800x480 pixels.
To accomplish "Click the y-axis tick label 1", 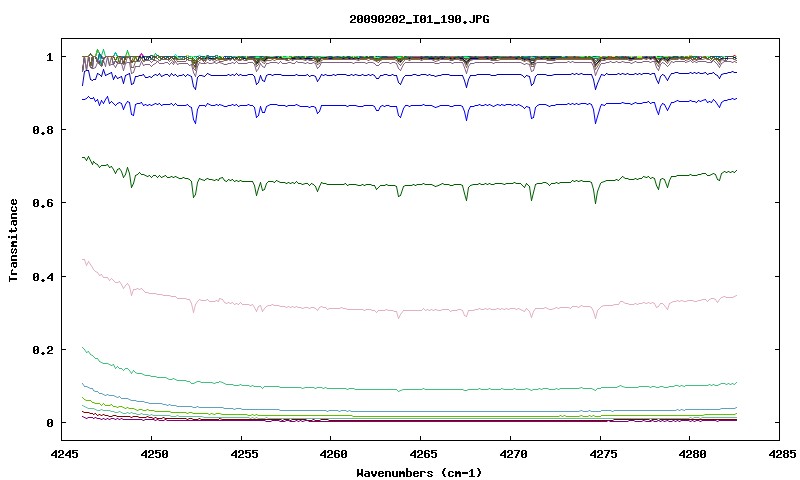I will [49, 57].
